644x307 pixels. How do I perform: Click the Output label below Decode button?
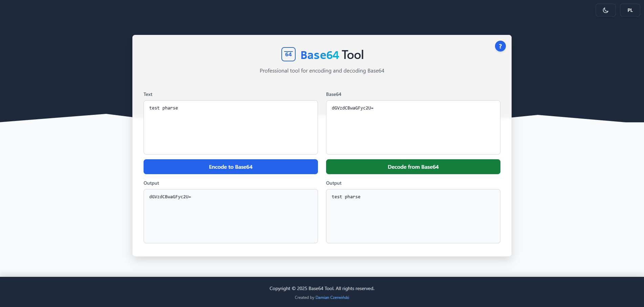(334, 183)
